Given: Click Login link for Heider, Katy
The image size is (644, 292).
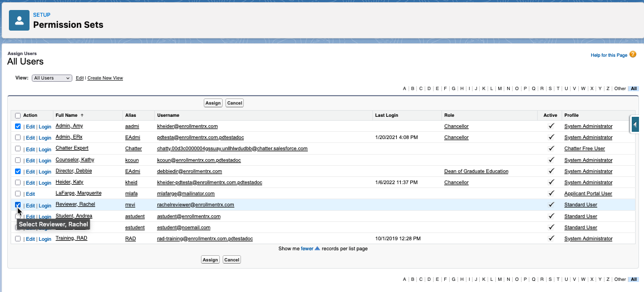Looking at the screenshot, I should coord(45,182).
